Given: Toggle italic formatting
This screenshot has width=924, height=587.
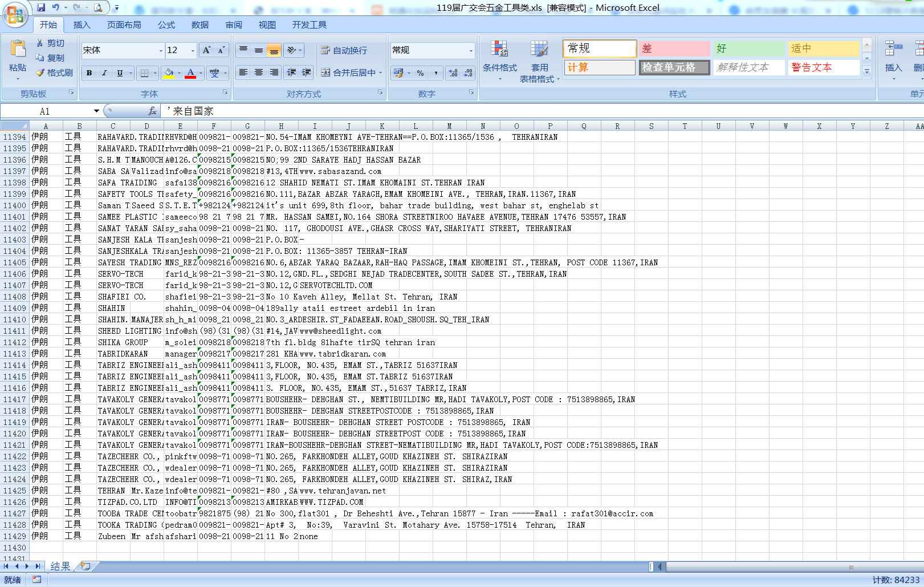Looking at the screenshot, I should point(104,73).
